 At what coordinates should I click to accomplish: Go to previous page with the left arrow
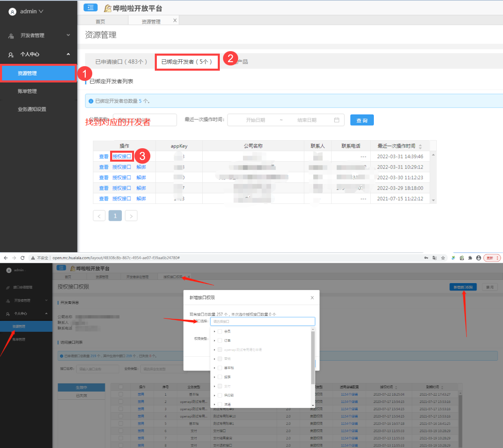[99, 216]
